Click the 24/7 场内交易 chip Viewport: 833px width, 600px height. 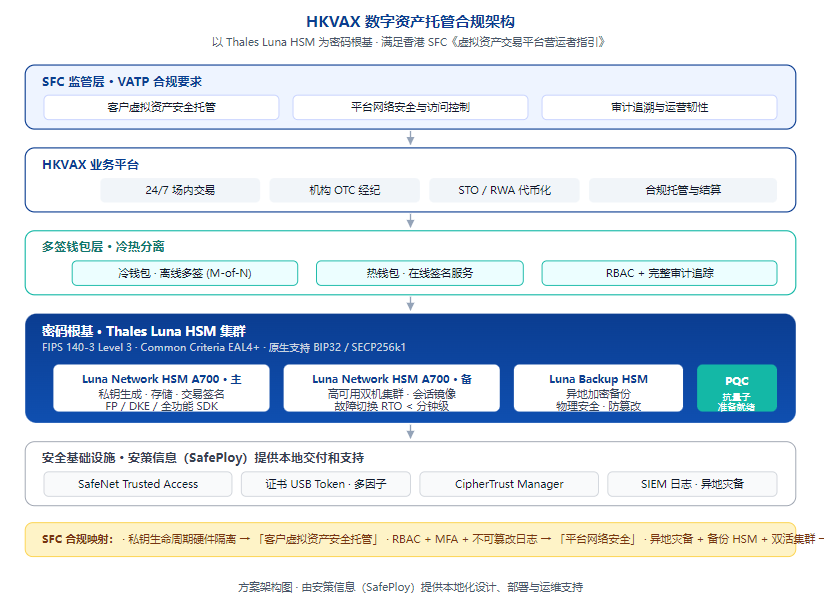[180, 190]
